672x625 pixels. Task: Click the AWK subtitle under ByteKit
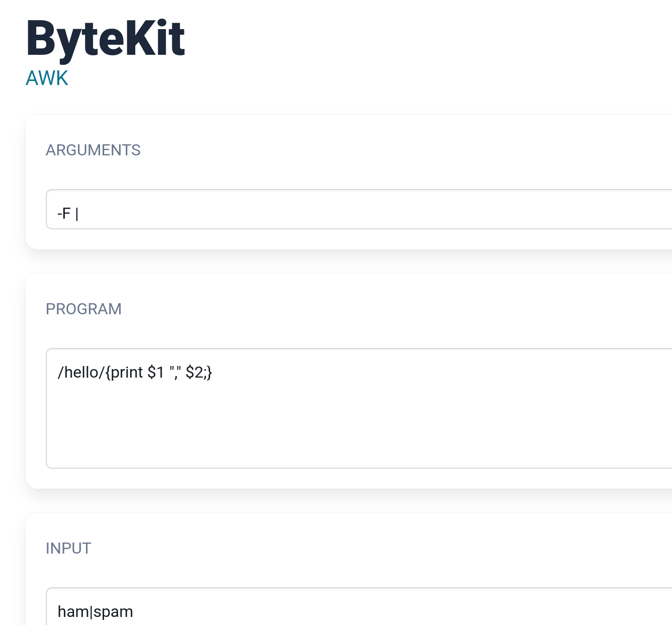47,78
